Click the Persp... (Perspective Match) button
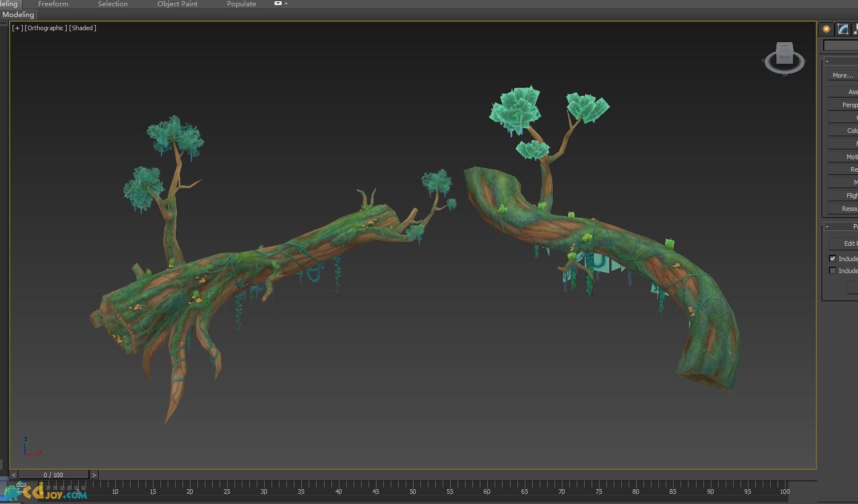Viewport: 858px width, 504px height. click(843, 105)
